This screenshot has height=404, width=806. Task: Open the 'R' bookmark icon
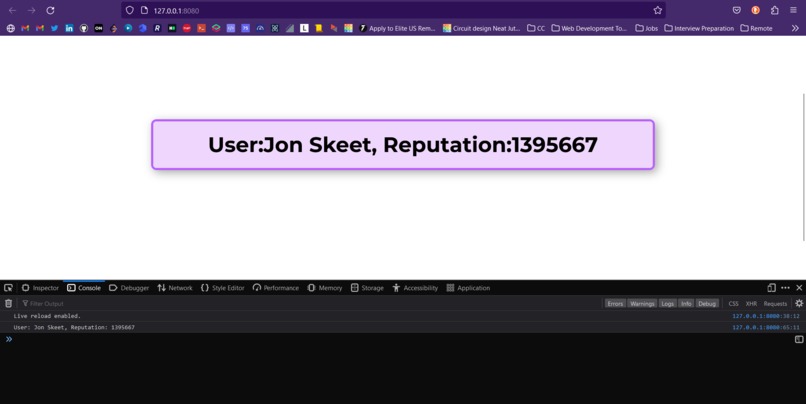click(157, 28)
